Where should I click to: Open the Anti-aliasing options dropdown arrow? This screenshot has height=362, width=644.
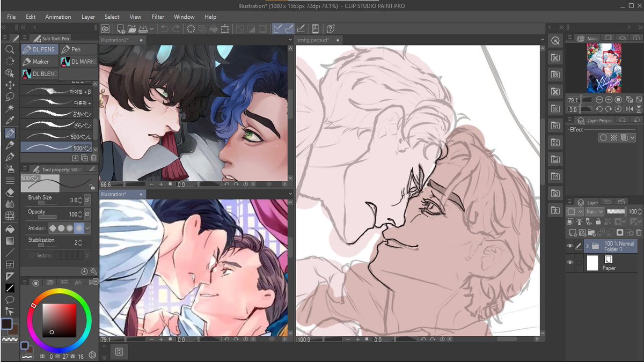pos(87,228)
